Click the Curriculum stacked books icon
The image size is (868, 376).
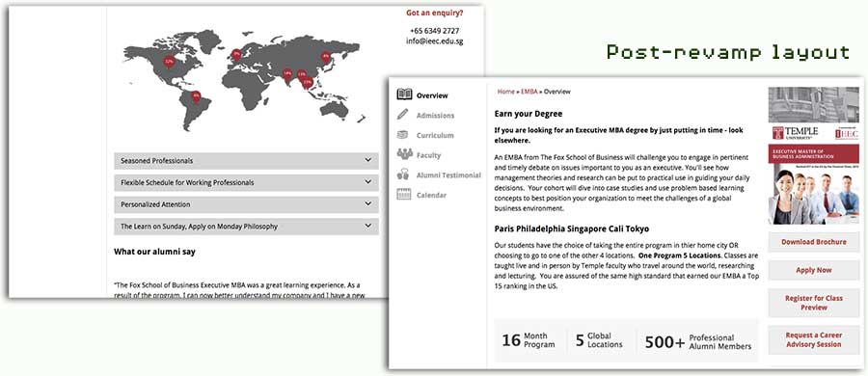(x=403, y=135)
